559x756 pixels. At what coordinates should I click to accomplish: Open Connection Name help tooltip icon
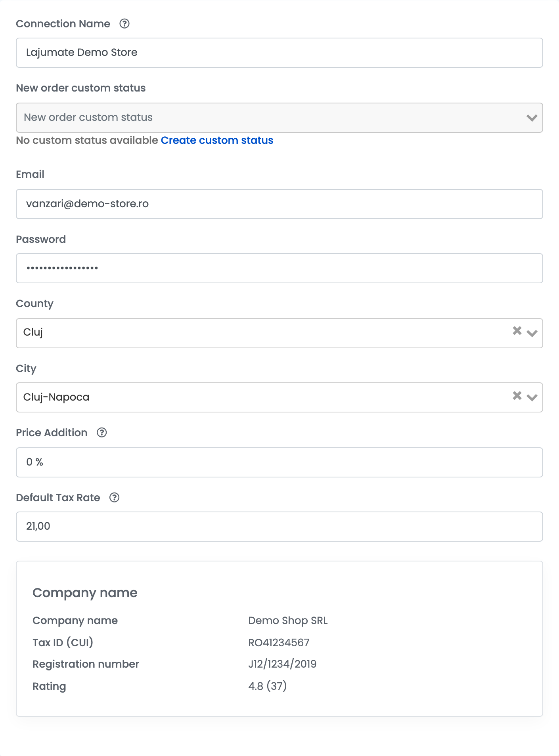(x=124, y=24)
